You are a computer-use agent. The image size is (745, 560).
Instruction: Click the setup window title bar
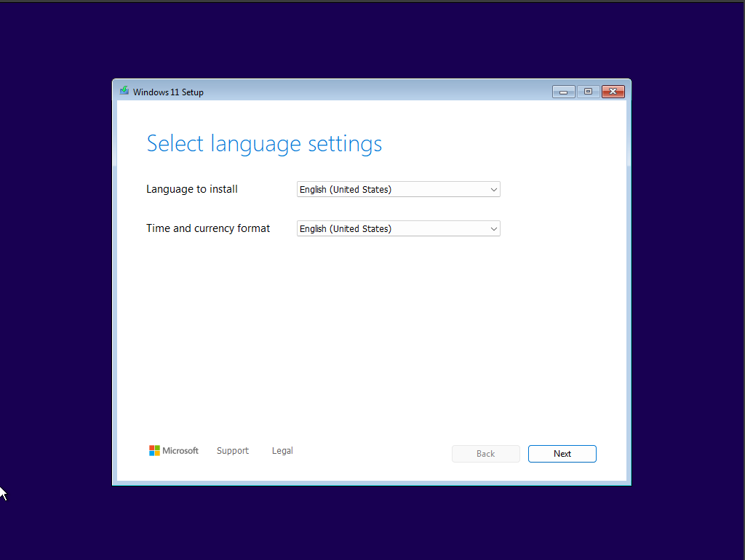pyautogui.click(x=364, y=90)
